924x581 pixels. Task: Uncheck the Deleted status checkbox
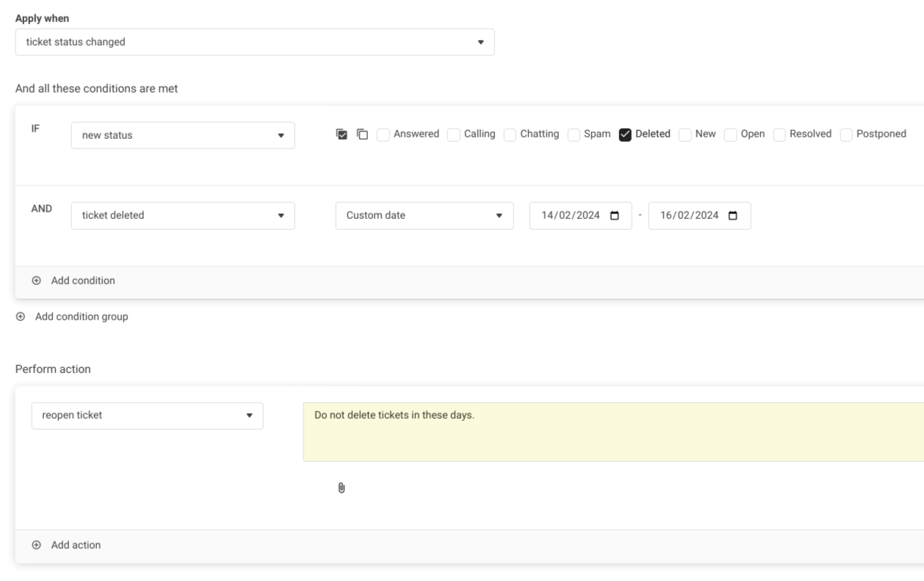coord(625,134)
